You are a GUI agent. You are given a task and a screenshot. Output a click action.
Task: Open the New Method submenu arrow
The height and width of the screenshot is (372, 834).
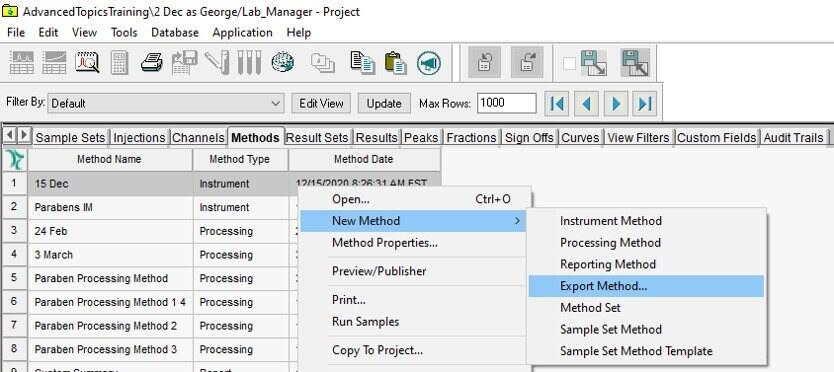pos(518,221)
